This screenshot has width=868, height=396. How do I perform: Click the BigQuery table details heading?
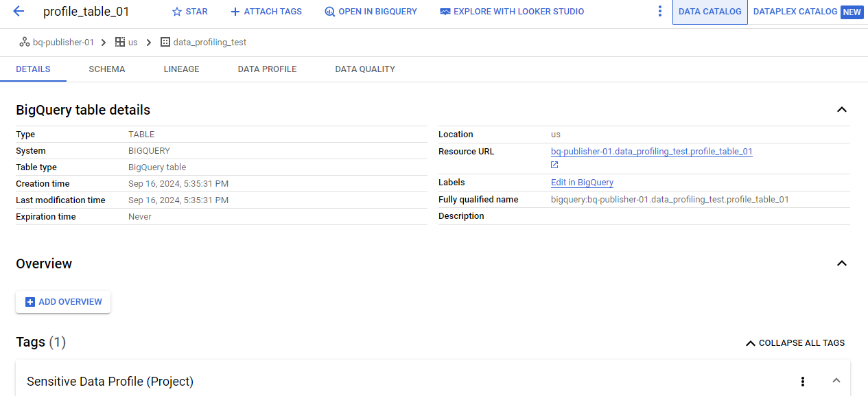click(x=83, y=110)
